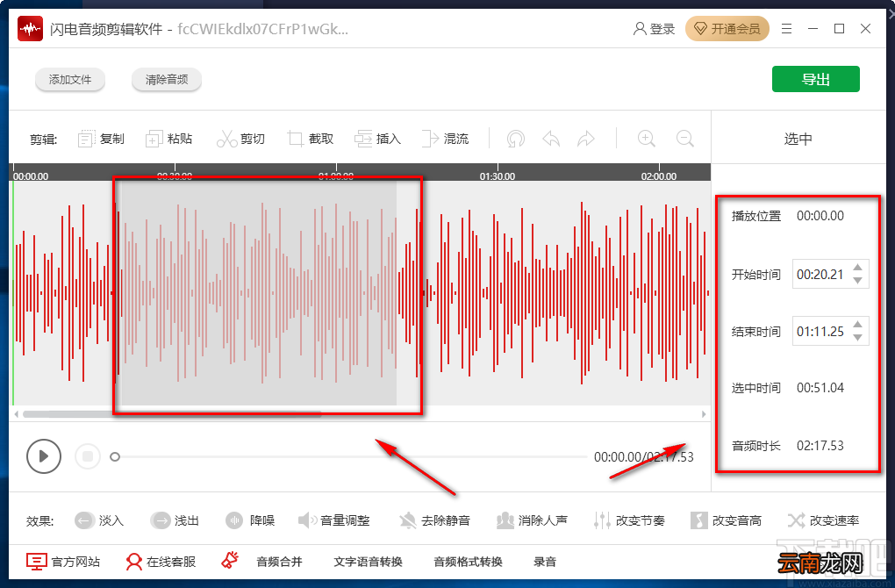The width and height of the screenshot is (895, 588).
Task: Apply the 淡入 fade-in effect
Action: pos(99,520)
